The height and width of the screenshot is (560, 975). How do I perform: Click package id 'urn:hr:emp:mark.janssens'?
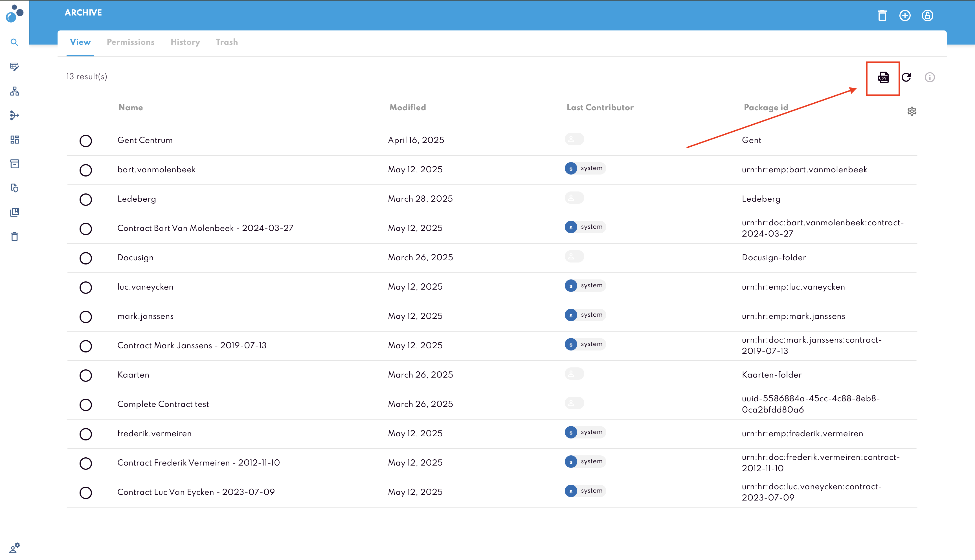coord(793,316)
